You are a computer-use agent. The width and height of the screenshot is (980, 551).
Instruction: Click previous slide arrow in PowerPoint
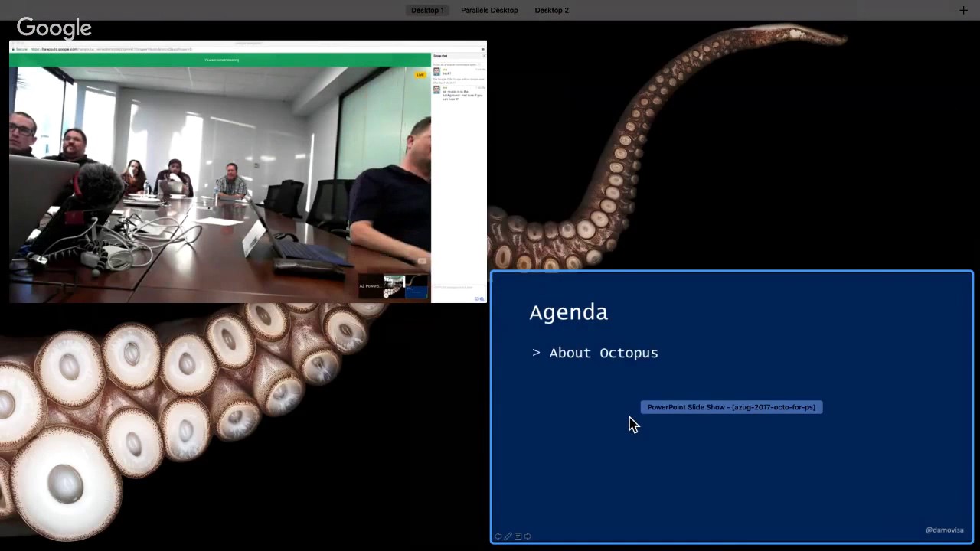(498, 536)
